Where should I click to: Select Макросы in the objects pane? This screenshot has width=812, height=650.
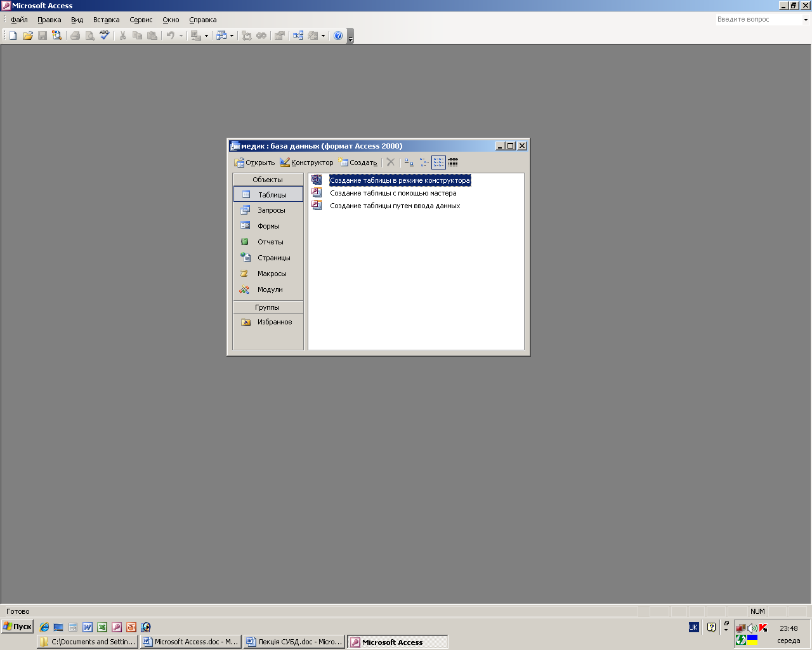[x=268, y=274]
